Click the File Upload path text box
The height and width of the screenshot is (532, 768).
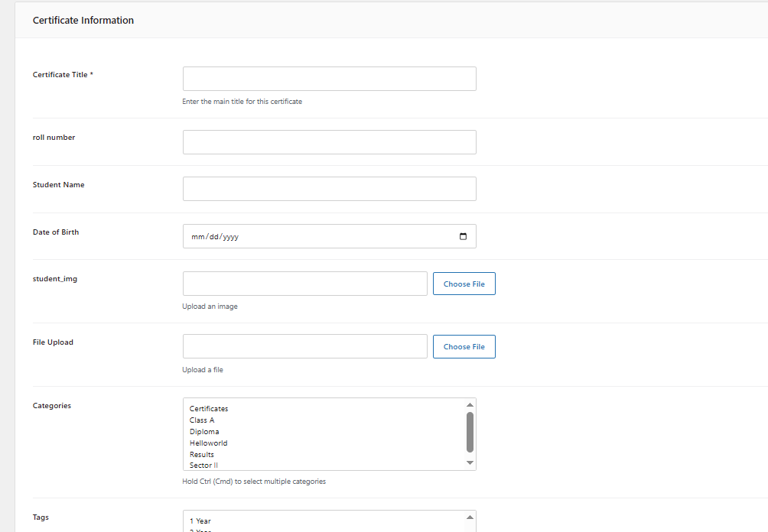click(304, 346)
